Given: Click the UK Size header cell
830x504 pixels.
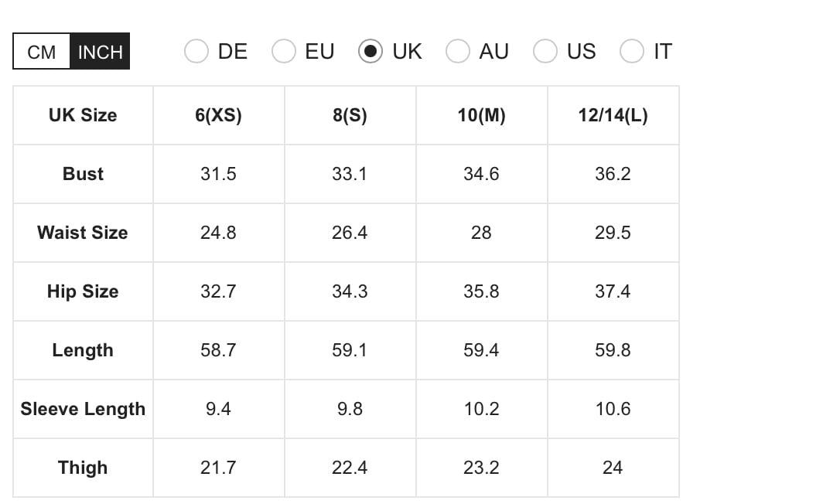Looking at the screenshot, I should tap(83, 115).
